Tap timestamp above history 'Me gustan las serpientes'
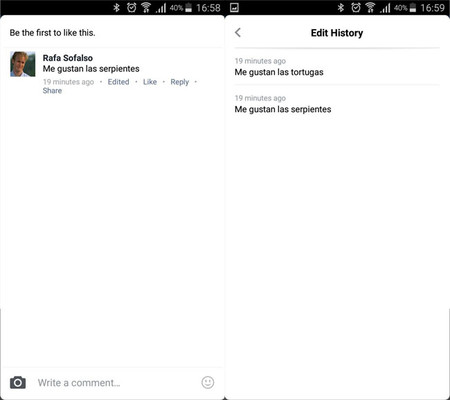 pyautogui.click(x=260, y=98)
